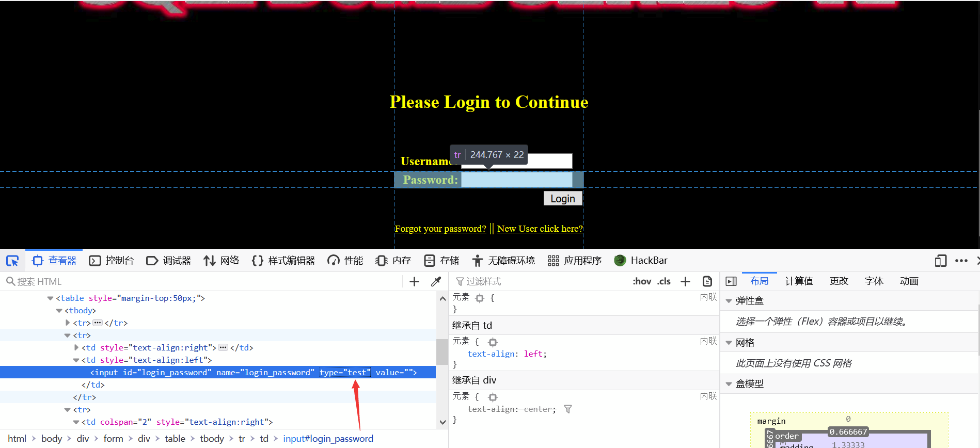Open the Inspector (查看器) tab

[55, 261]
